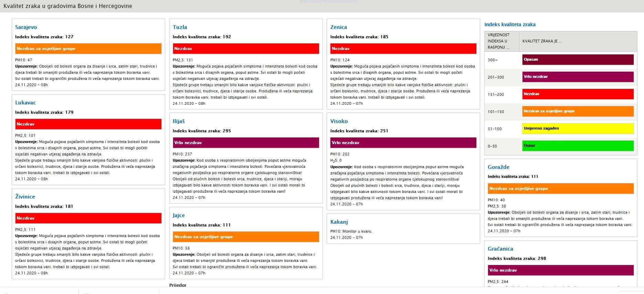Click the dark maroon Opasan legend swatch
The height and width of the screenshot is (294, 644).
(x=578, y=60)
